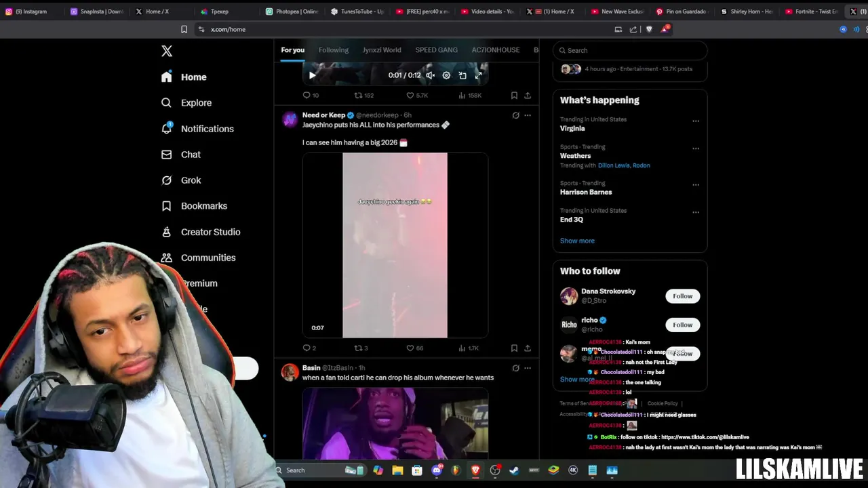Open Need or Keep profile avatar
868x488 pixels.
pos(290,120)
